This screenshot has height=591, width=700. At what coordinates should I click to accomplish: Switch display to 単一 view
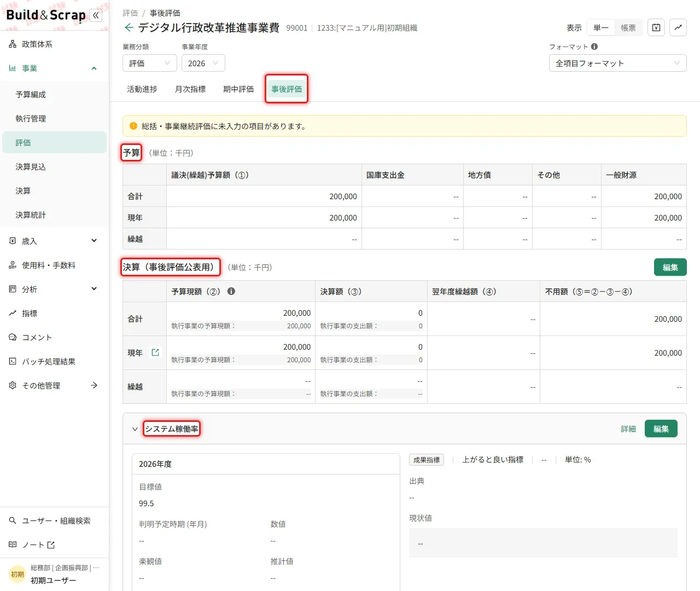(601, 27)
